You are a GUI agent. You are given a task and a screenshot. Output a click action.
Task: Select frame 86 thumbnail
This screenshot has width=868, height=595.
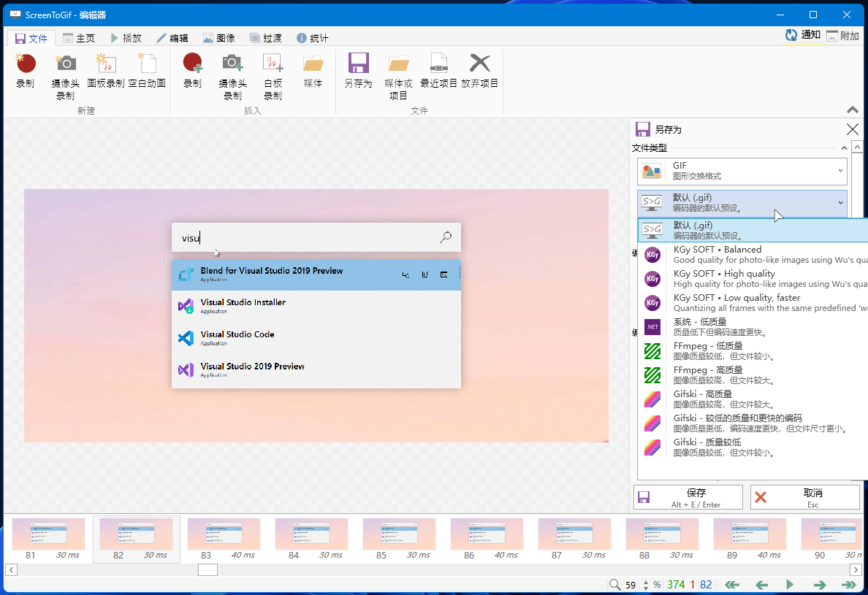487,539
